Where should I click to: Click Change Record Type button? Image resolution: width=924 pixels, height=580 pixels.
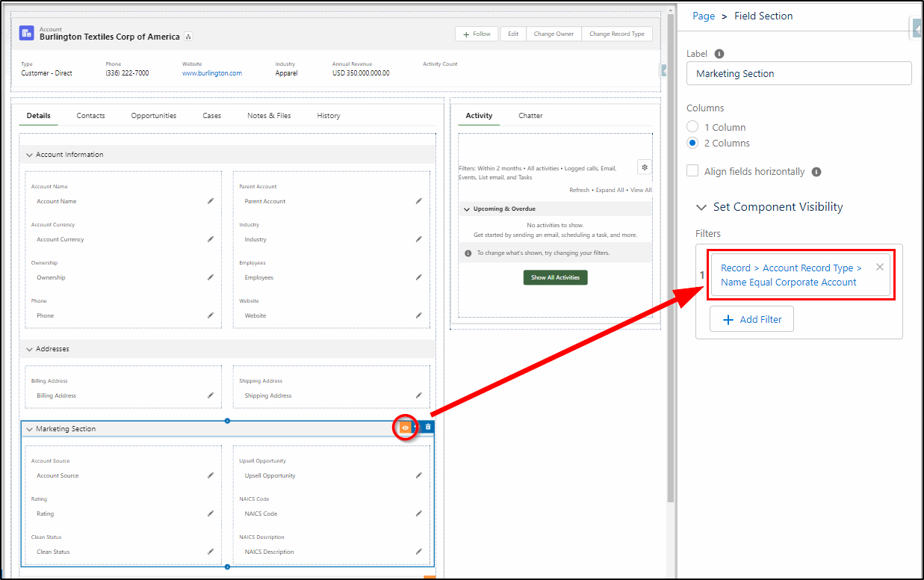(617, 34)
